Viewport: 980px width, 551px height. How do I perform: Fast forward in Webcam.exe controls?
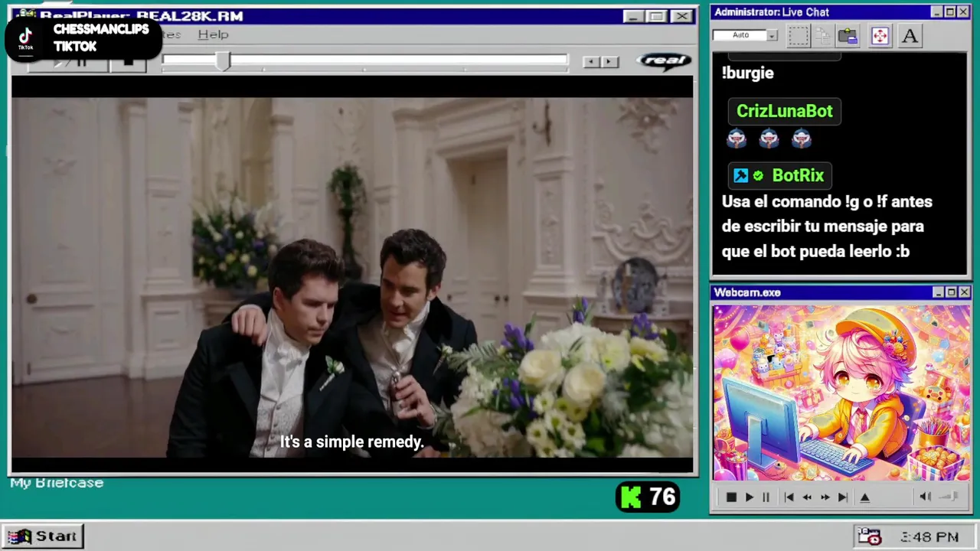click(x=825, y=497)
